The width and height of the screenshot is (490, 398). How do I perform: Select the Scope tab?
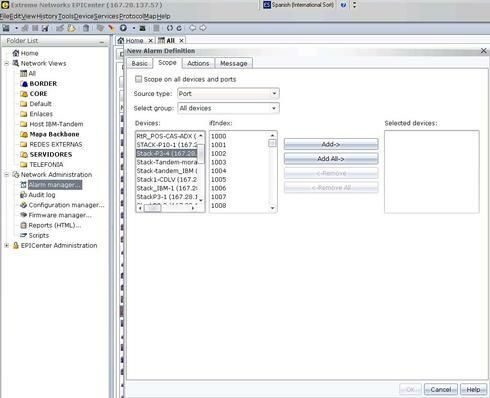(167, 63)
